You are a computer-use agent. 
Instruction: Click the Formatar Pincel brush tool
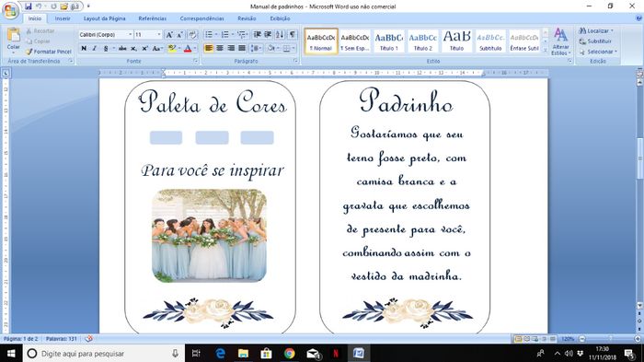[x=48, y=52]
